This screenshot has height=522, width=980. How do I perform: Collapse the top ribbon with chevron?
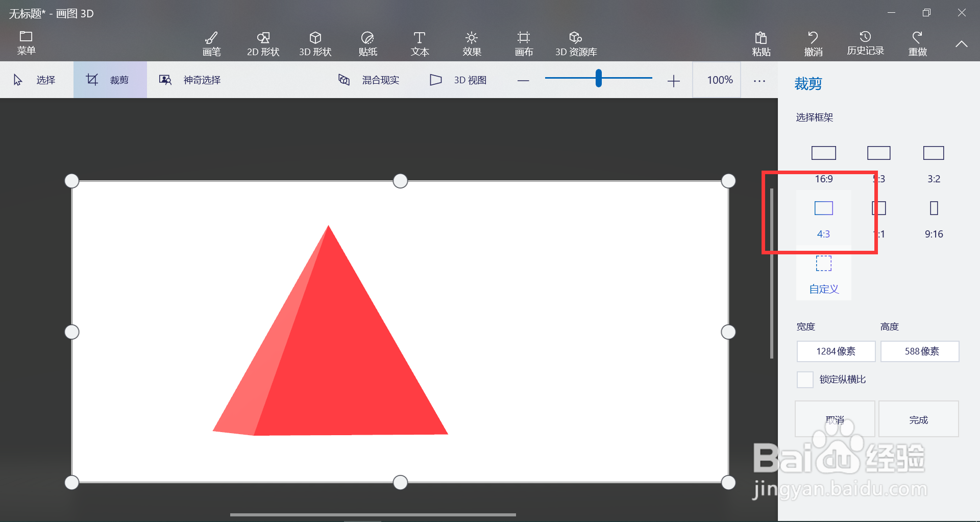(962, 44)
